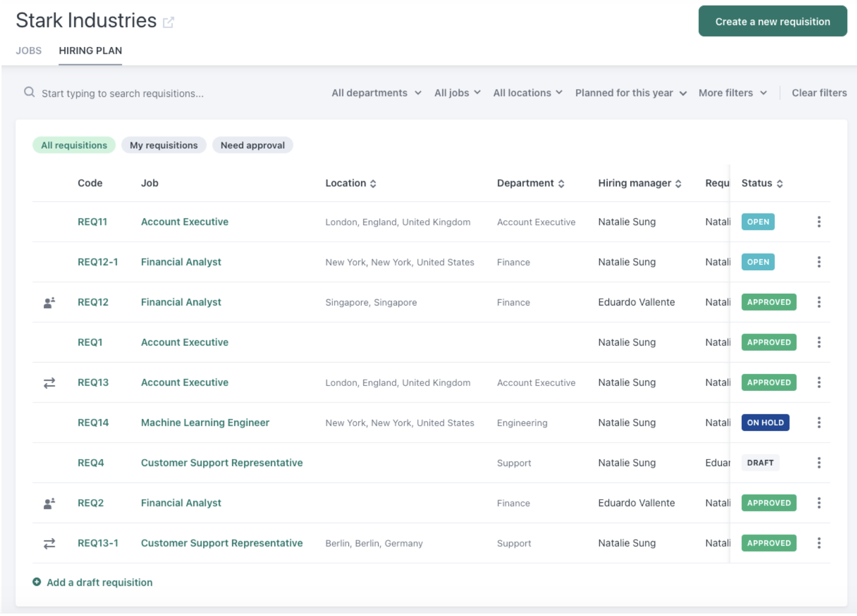Viewport: 857px width, 616px height.
Task: Show the My requisitions pill
Action: coord(164,145)
